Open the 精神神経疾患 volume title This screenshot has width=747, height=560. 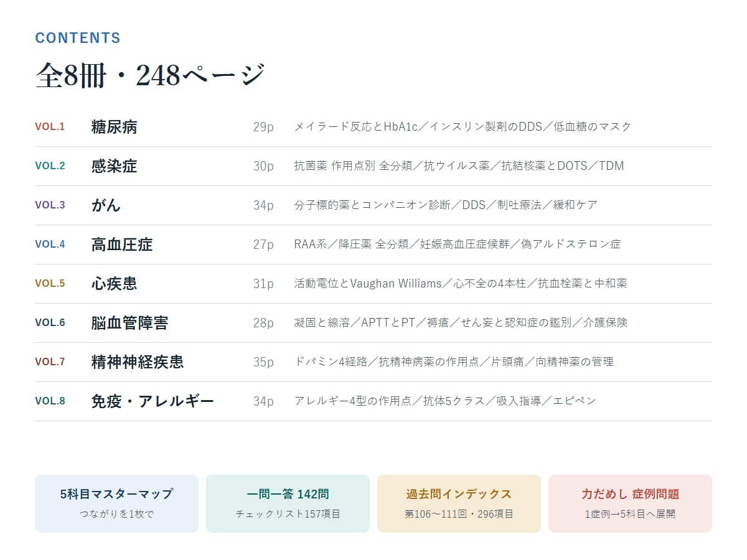(x=138, y=362)
